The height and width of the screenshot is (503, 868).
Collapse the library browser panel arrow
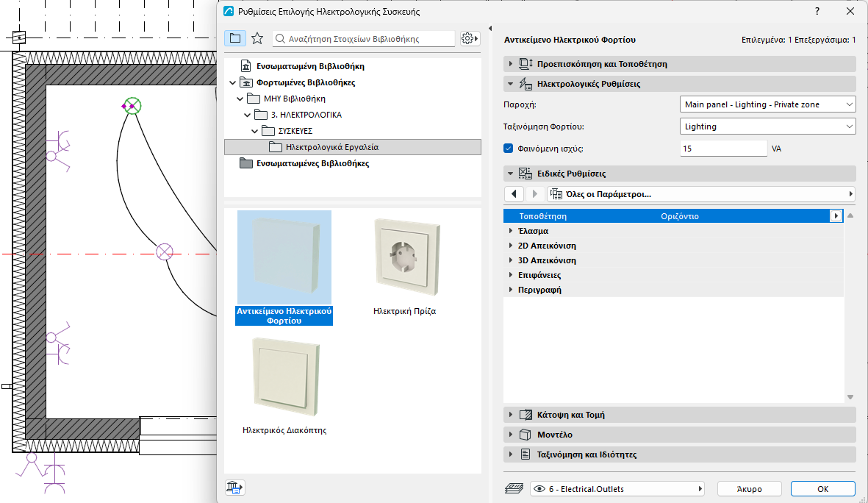(490, 28)
